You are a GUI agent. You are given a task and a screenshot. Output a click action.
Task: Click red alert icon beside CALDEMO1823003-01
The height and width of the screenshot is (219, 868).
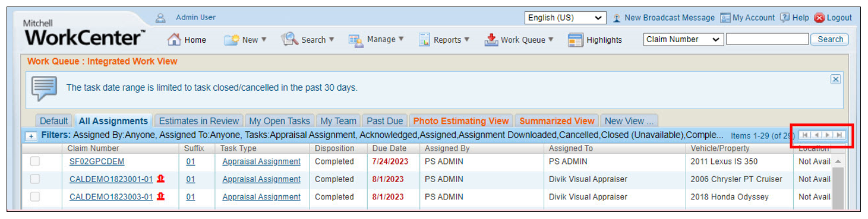(x=160, y=196)
